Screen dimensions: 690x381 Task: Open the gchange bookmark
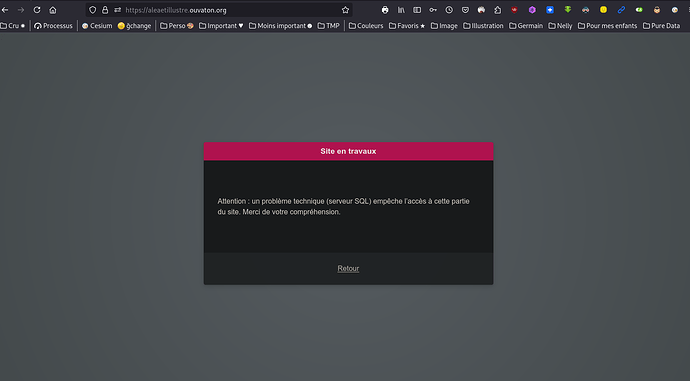click(x=134, y=26)
